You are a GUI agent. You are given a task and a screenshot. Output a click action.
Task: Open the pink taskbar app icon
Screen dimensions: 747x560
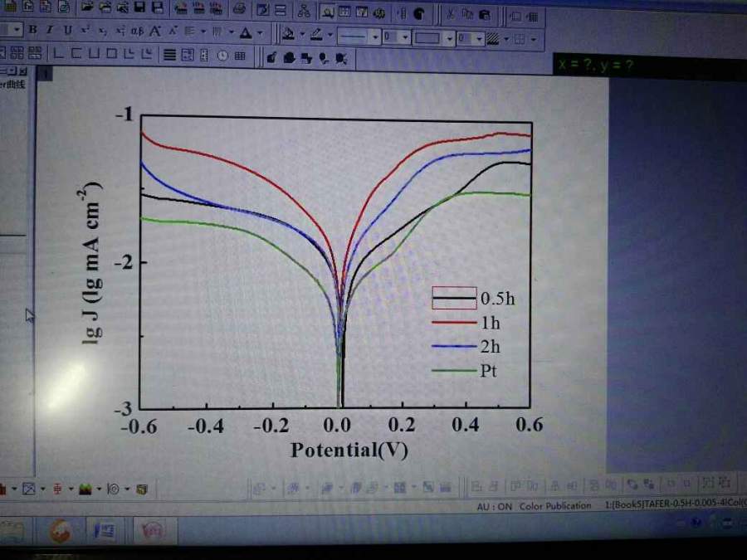tap(152, 530)
